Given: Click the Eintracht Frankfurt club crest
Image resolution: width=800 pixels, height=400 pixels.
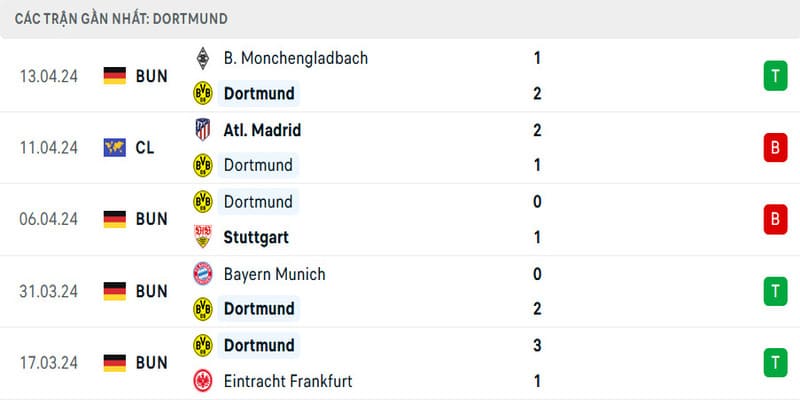Looking at the screenshot, I should [x=203, y=381].
